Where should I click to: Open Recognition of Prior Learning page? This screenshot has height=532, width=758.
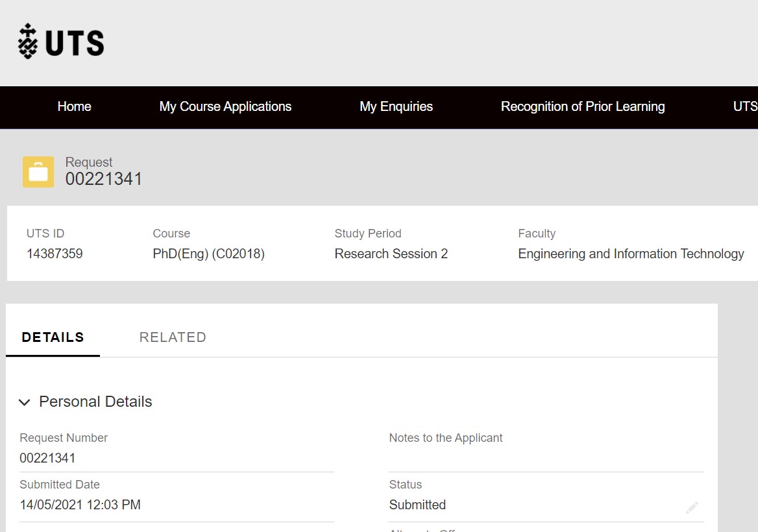coord(583,107)
